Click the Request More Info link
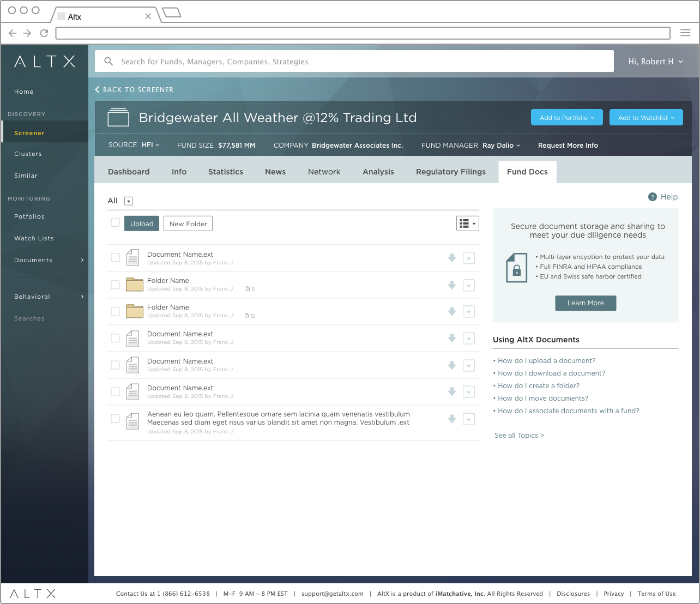The width and height of the screenshot is (700, 604). 568,146
